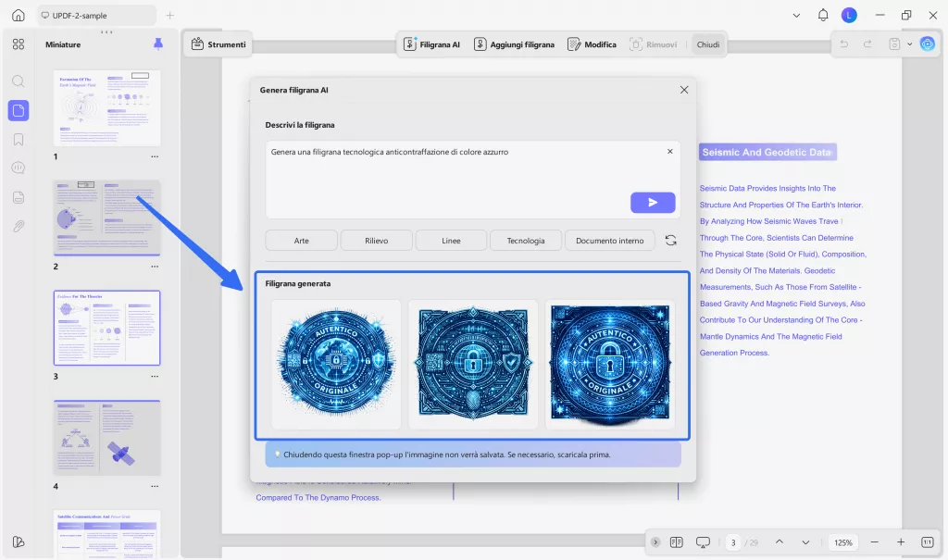
Task: Start presentation mode icon
Action: click(703, 542)
